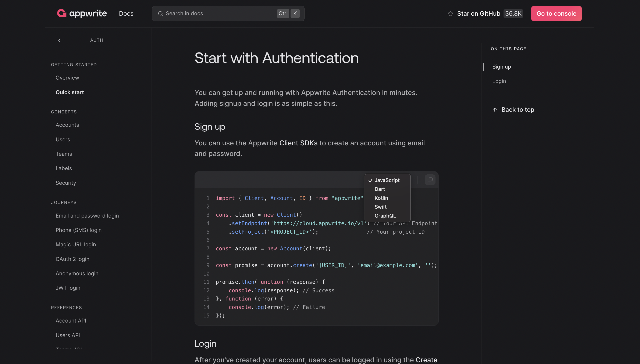Copy the code snippet using the copy icon
Image resolution: width=640 pixels, height=364 pixels.
430,180
